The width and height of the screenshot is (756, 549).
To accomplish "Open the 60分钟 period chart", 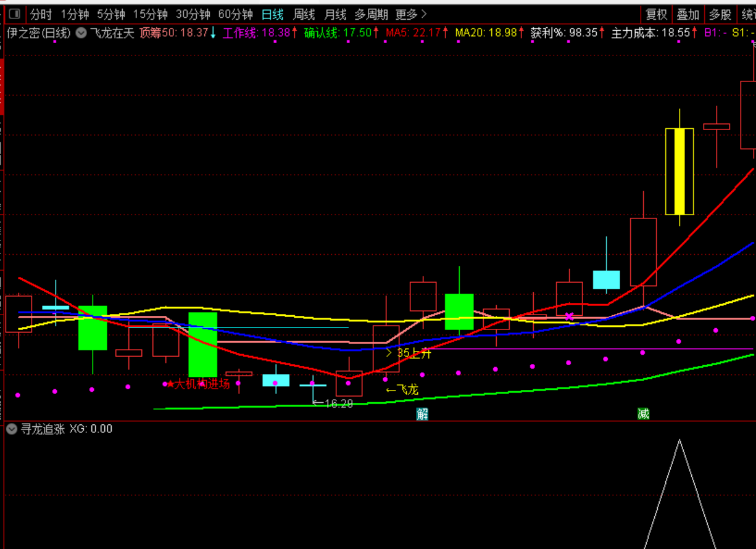I will pyautogui.click(x=236, y=14).
